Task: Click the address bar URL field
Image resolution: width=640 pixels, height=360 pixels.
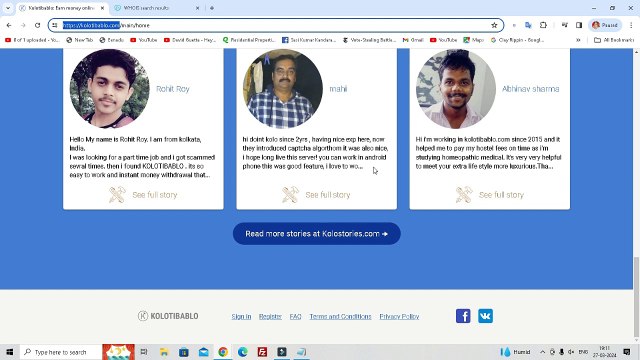Action: click(276, 25)
